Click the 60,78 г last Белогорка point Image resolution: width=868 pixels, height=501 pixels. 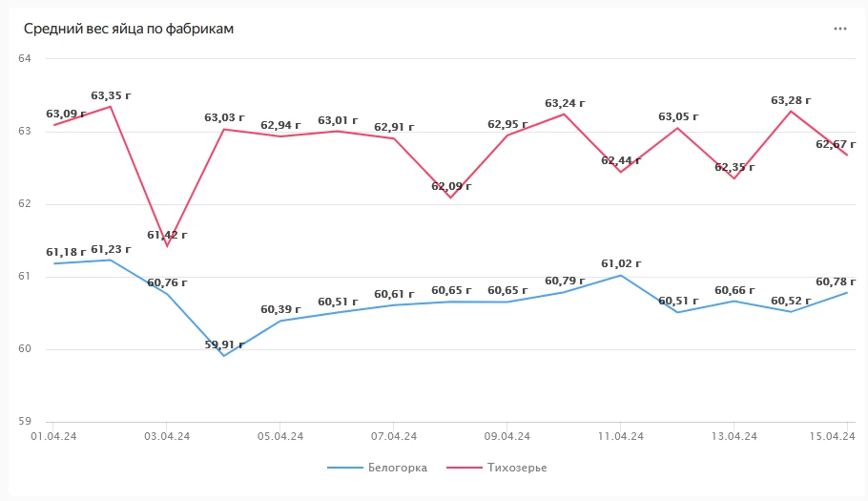tap(847, 292)
